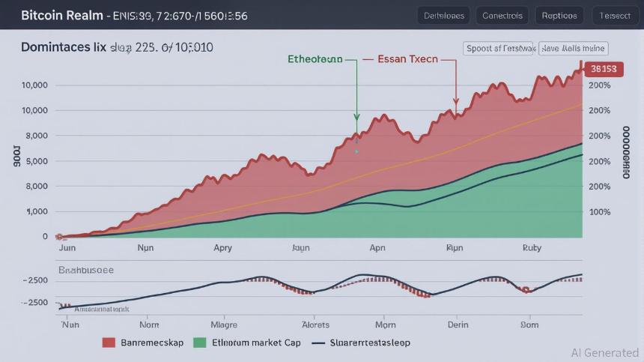Click the red 38153 price tag
The image size is (644, 362).
(x=603, y=69)
